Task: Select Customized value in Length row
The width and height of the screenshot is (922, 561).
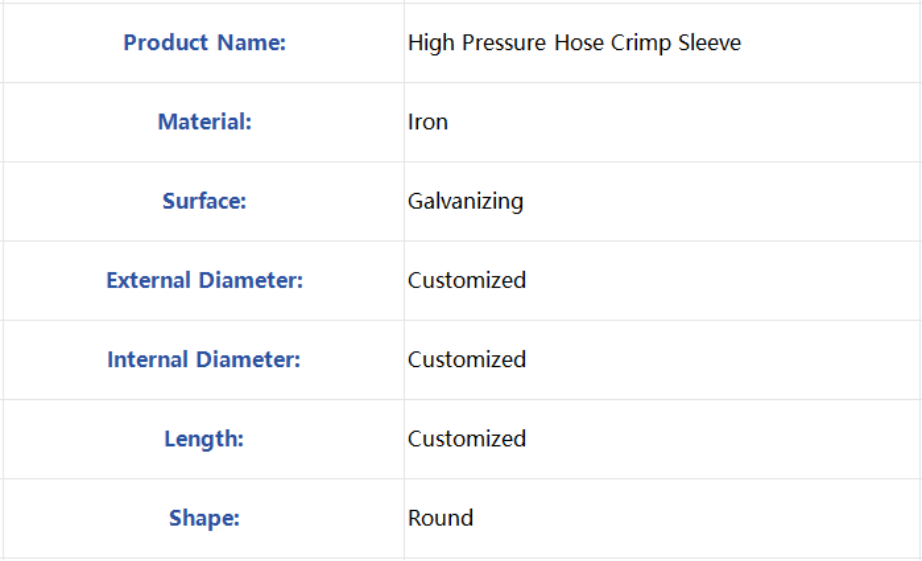Action: (x=466, y=439)
